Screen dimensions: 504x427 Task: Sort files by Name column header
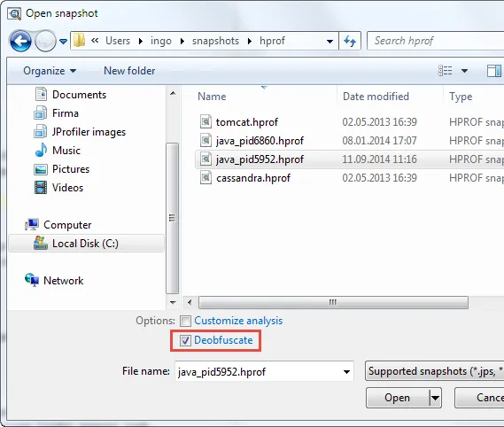(212, 97)
